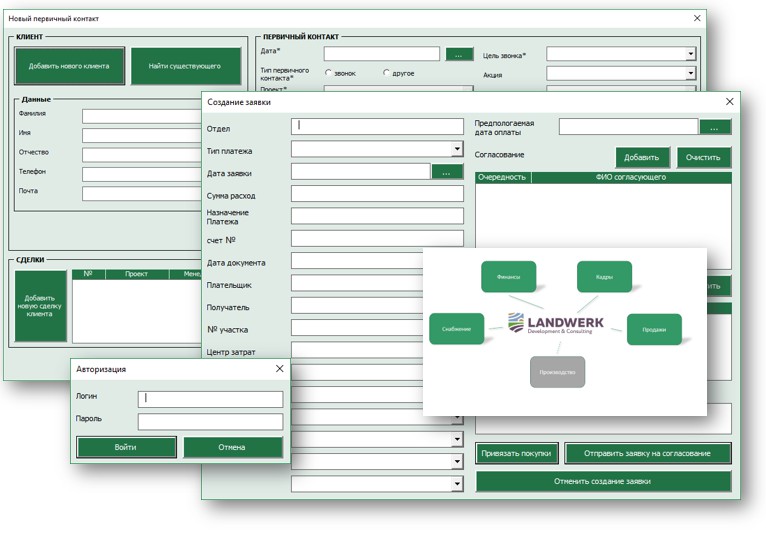Open the bottom-most dropdown in Создание заявки
Viewport: 766px width, 538px height.
point(457,484)
